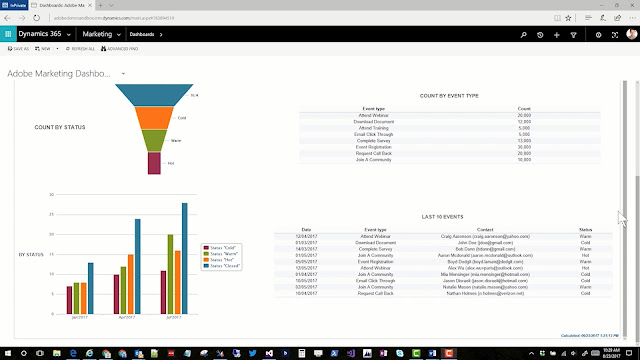Click the browser favorites star icon
This screenshot has width=640, height=360.
tap(568, 18)
